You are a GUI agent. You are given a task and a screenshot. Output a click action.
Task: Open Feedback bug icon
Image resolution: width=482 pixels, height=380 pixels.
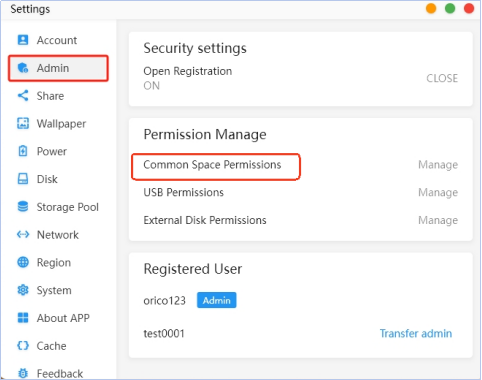pyautogui.click(x=23, y=373)
